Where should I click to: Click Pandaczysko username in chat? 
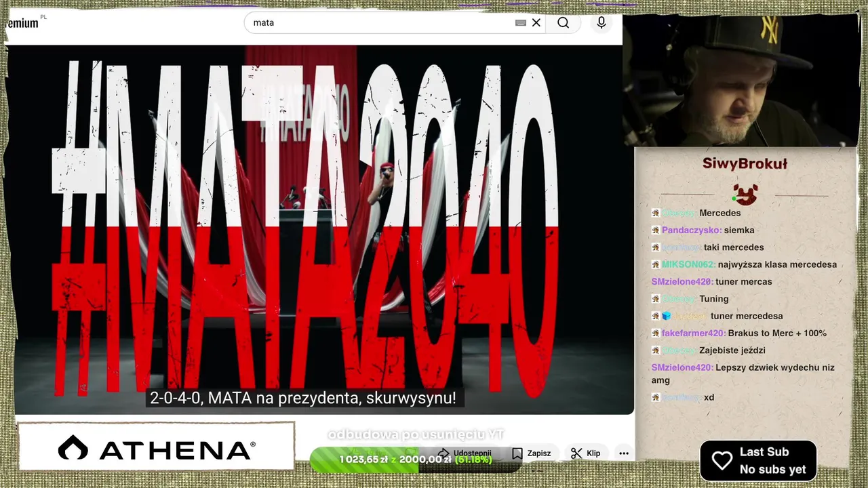[x=692, y=230]
